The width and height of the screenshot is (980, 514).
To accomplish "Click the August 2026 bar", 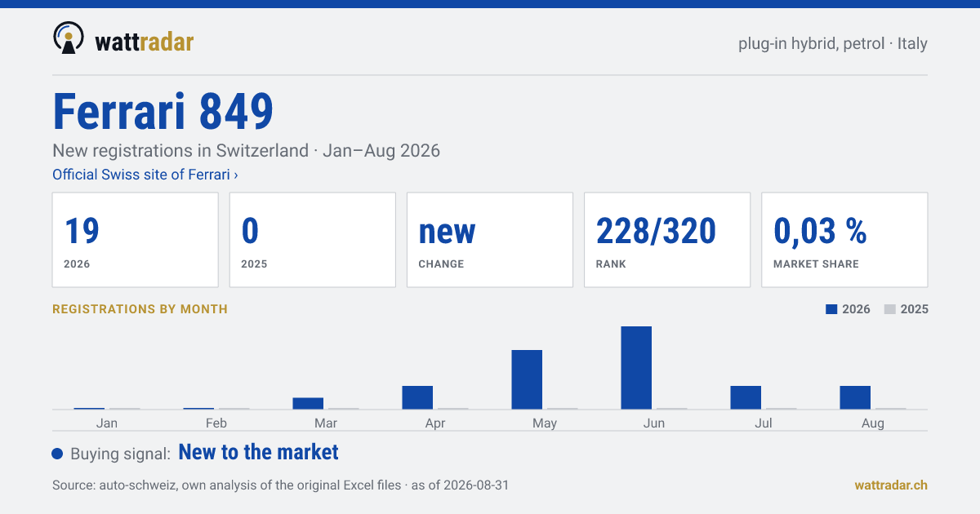I will (x=855, y=397).
